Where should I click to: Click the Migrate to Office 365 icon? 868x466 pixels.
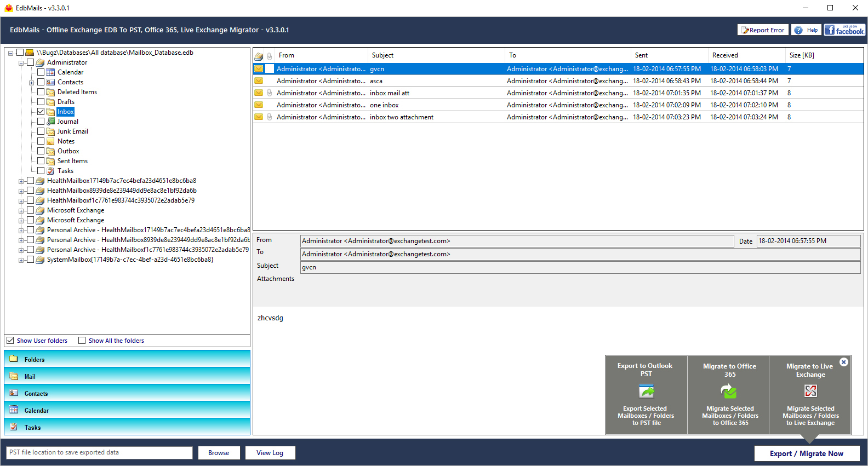729,392
